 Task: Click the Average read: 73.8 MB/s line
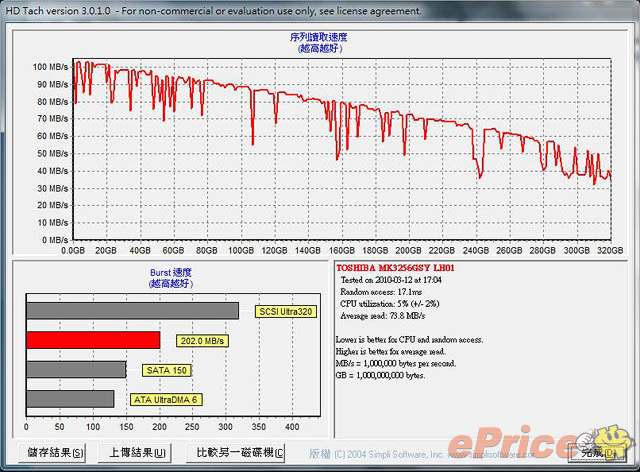tap(382, 316)
